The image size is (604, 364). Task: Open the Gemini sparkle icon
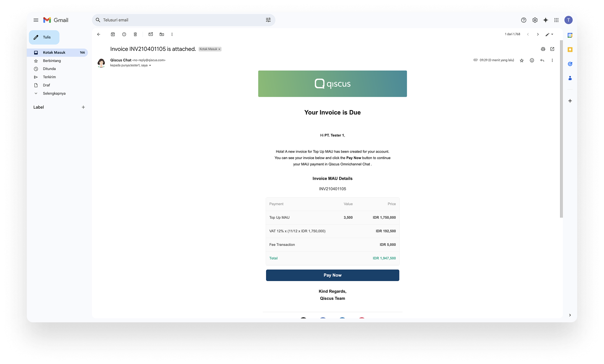click(546, 20)
